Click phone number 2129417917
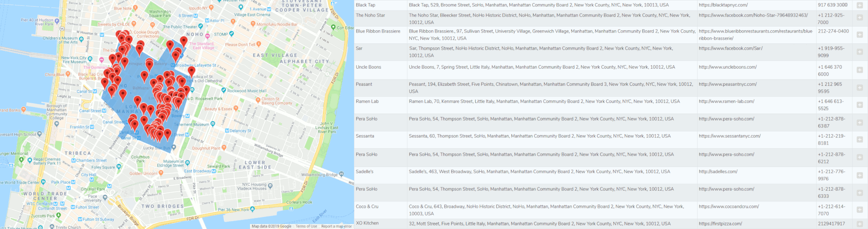The width and height of the screenshot is (868, 229). (x=831, y=224)
